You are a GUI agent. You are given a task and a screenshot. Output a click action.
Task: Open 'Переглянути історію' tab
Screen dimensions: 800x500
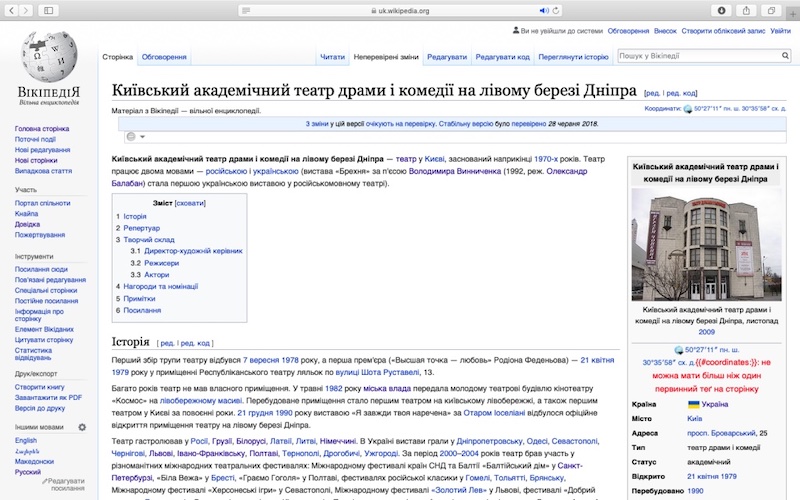(573, 57)
